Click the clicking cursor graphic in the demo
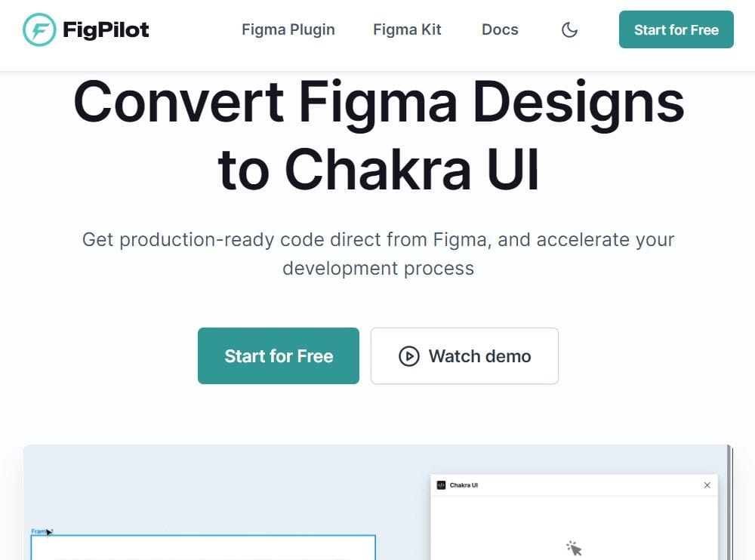The height and width of the screenshot is (560, 755). pyautogui.click(x=574, y=549)
